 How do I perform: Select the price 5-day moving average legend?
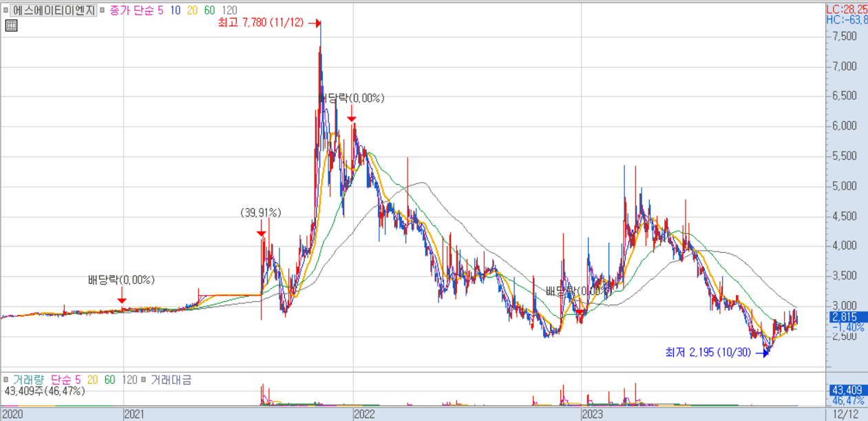(x=160, y=11)
